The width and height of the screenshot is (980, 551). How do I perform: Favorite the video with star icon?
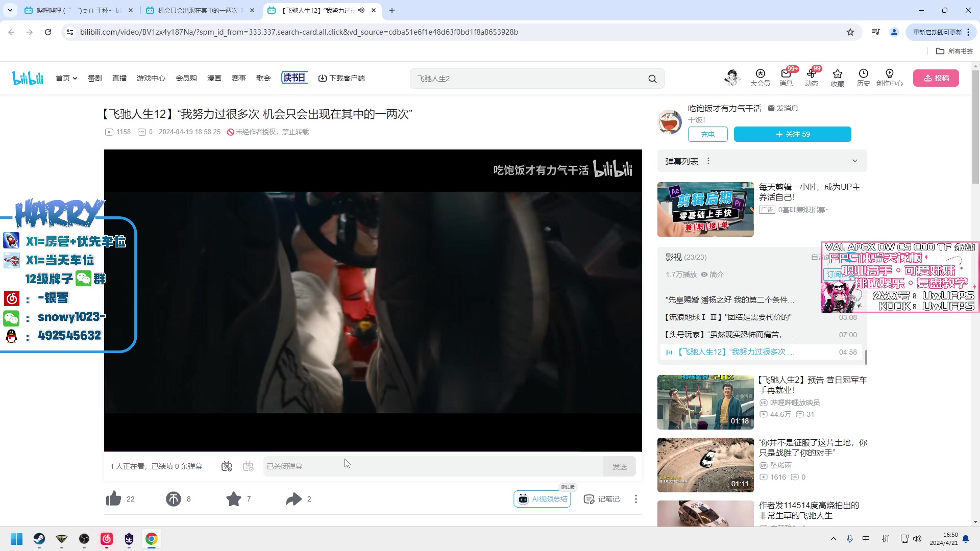click(234, 498)
